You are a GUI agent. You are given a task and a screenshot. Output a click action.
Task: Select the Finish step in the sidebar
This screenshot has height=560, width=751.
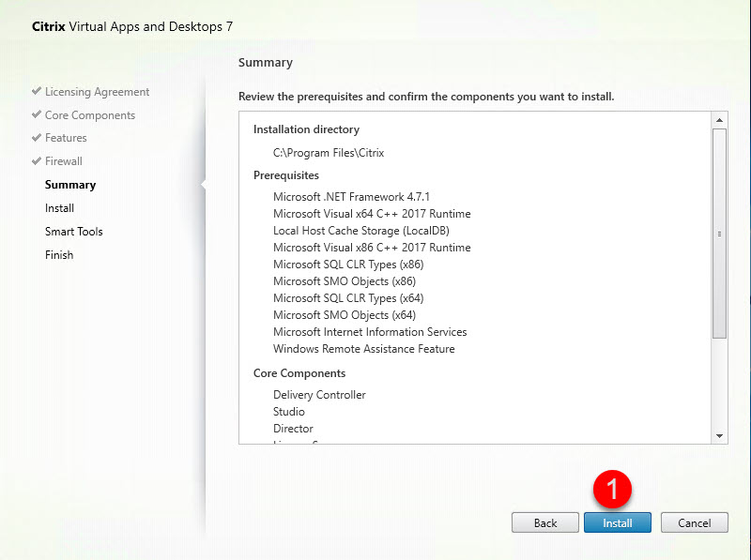click(x=59, y=254)
